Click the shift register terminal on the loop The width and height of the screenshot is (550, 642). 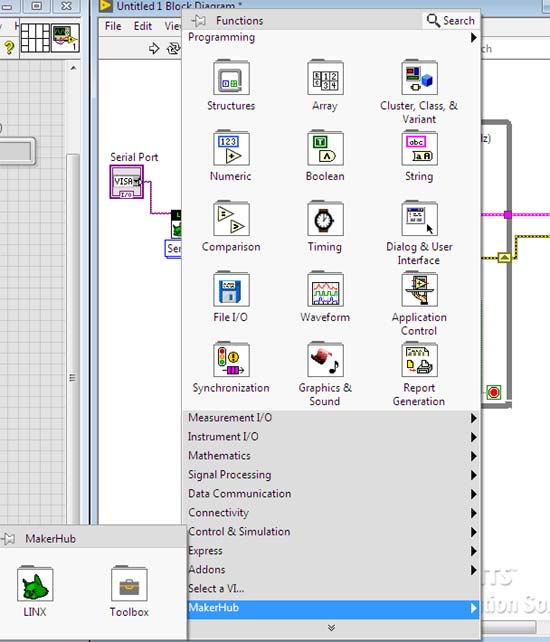point(505,258)
